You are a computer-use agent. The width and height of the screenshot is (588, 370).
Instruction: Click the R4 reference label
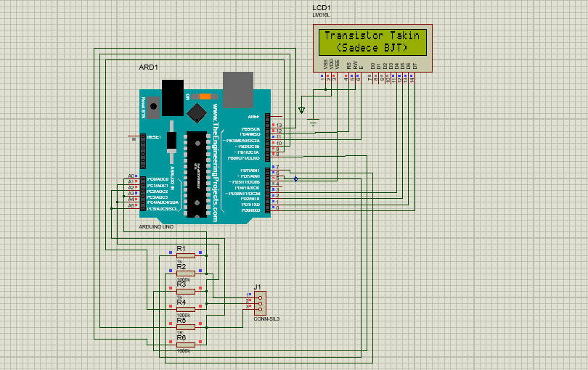pos(181,302)
